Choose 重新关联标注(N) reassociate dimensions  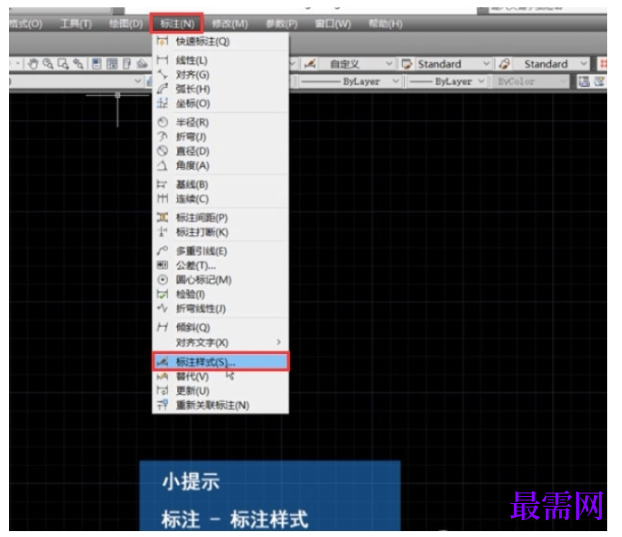(221, 405)
